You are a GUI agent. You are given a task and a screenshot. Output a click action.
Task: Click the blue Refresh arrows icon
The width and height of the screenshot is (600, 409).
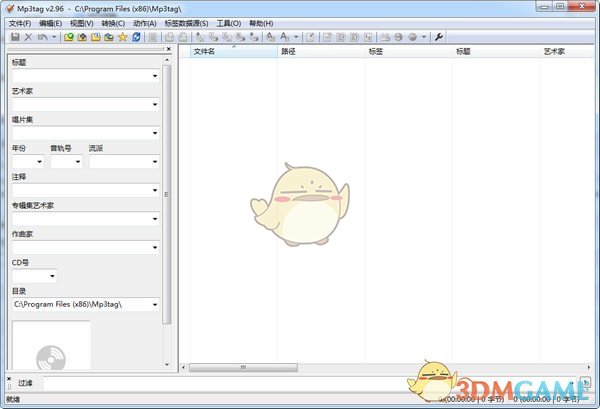click(x=136, y=37)
